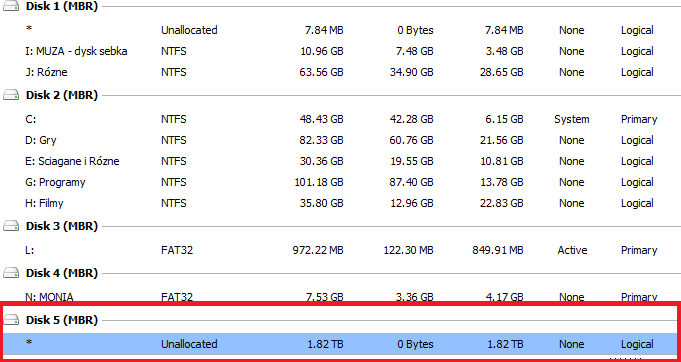
Task: Click the Disk 4 drive icon
Action: (x=11, y=273)
